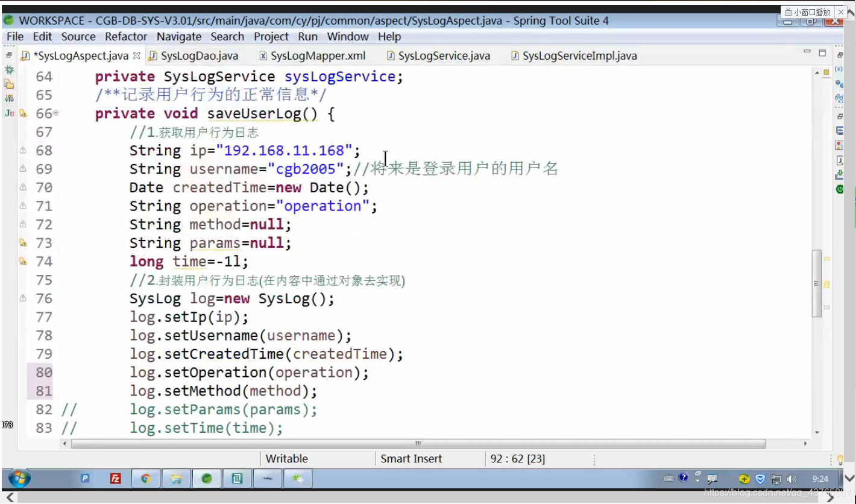Maximize the editor area
This screenshot has height=504, width=856.
pos(822,53)
